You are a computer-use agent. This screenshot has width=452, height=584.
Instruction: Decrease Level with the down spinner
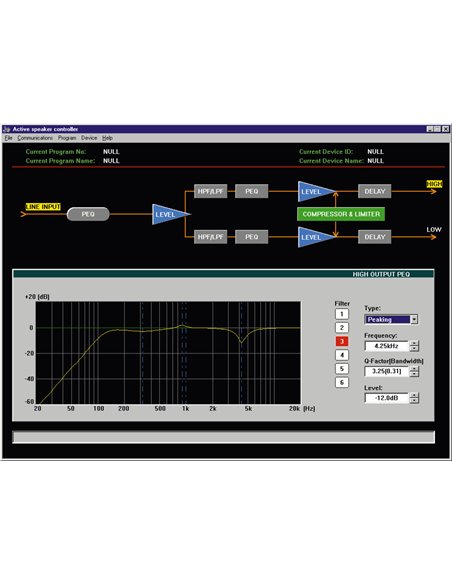pyautogui.click(x=414, y=401)
